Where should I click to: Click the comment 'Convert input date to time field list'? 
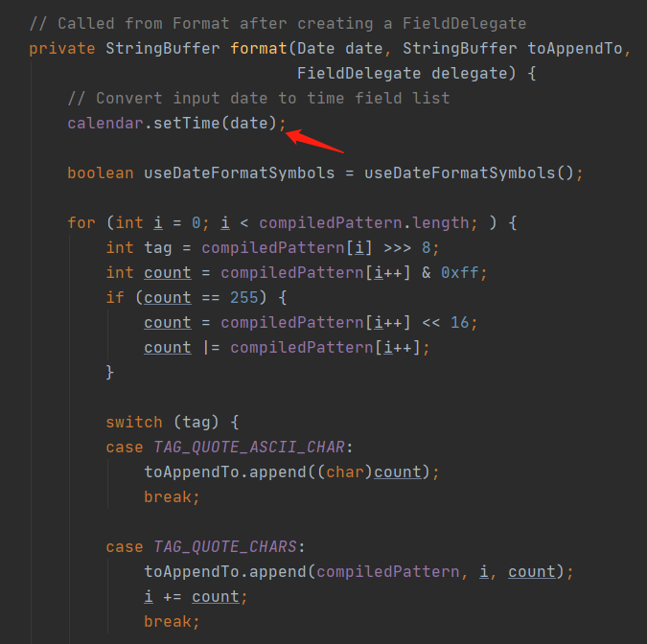pos(258,99)
